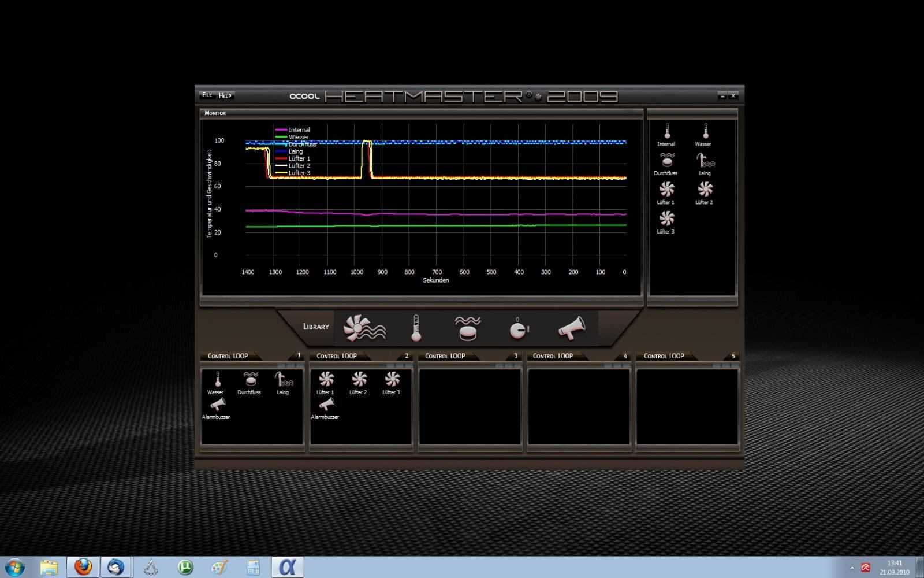The image size is (924, 578).
Task: Click the Wasser legend entry in the chart
Action: click(x=292, y=137)
